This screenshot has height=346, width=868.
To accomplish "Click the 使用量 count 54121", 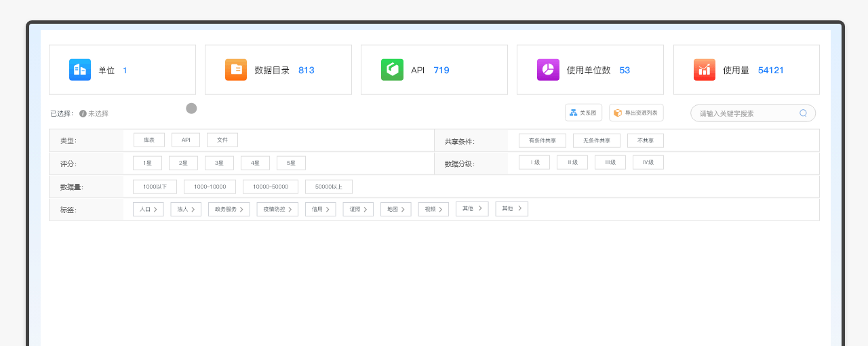I will (x=771, y=70).
